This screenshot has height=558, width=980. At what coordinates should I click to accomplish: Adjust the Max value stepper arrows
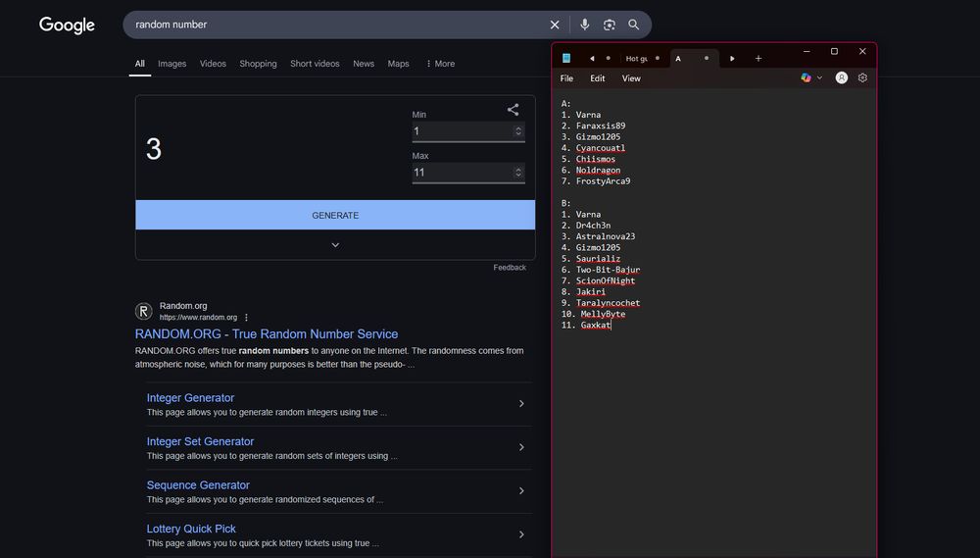pyautogui.click(x=517, y=172)
